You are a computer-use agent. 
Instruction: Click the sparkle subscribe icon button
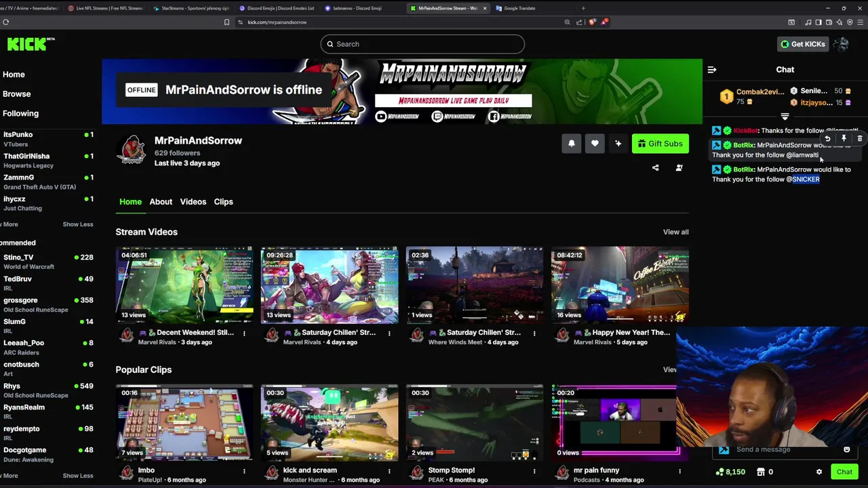(618, 144)
